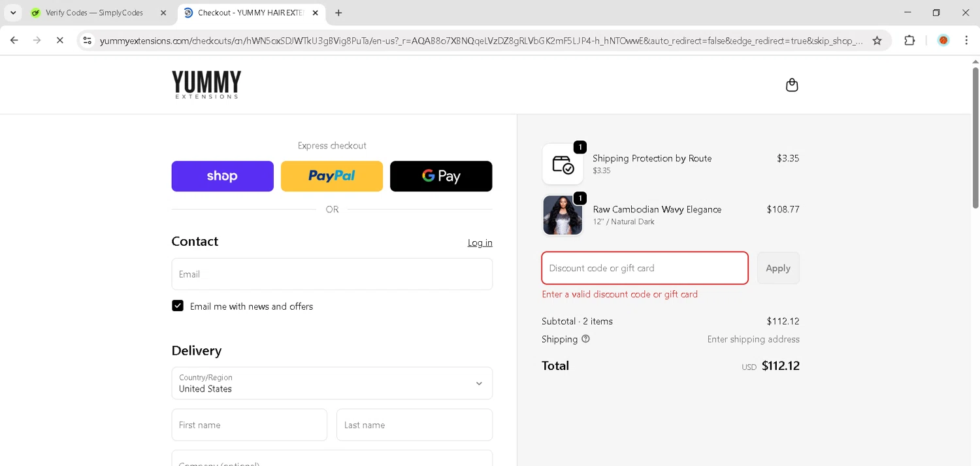Pay with PayPal button

(332, 176)
